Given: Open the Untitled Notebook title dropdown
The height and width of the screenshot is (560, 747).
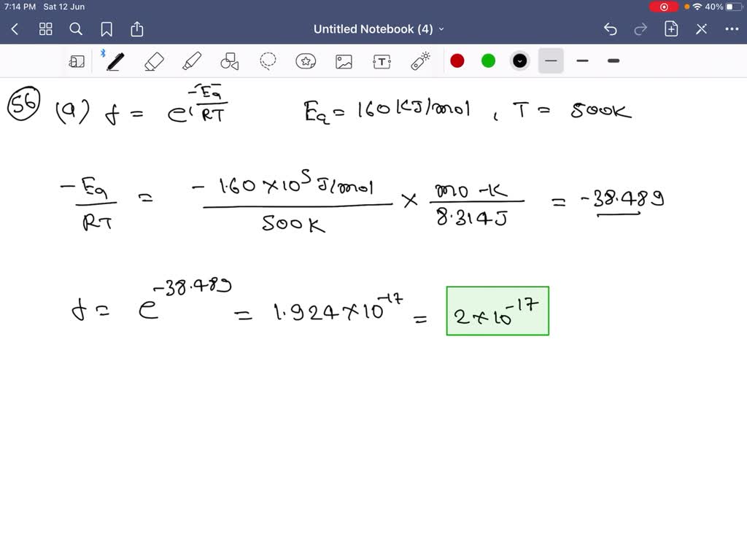Looking at the screenshot, I should click(x=442, y=29).
